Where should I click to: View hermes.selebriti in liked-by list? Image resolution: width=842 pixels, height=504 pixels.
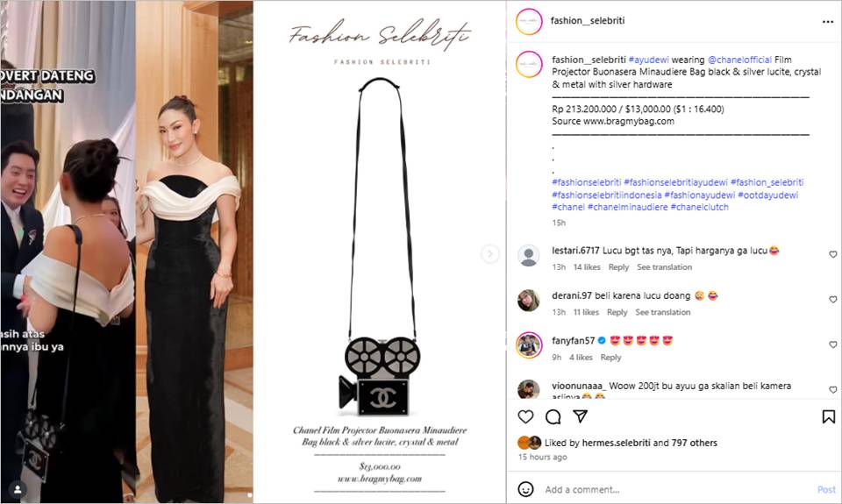coord(616,443)
